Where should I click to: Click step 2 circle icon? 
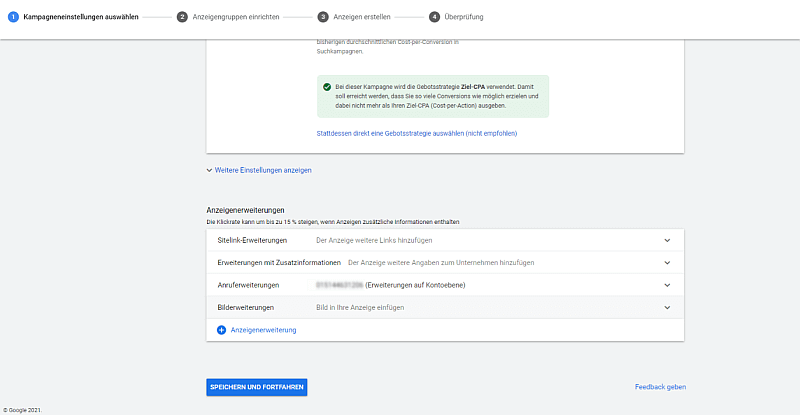point(182,17)
